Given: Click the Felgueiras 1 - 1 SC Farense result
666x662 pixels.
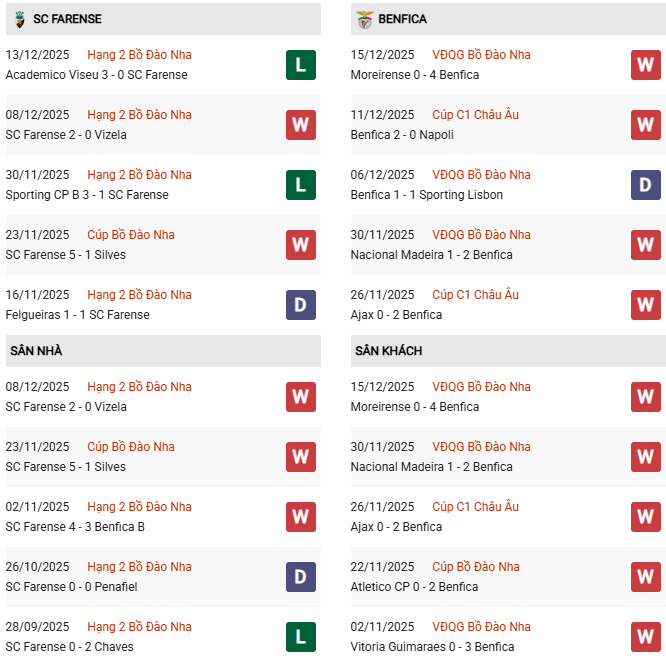Looking at the screenshot, I should click(x=77, y=315).
